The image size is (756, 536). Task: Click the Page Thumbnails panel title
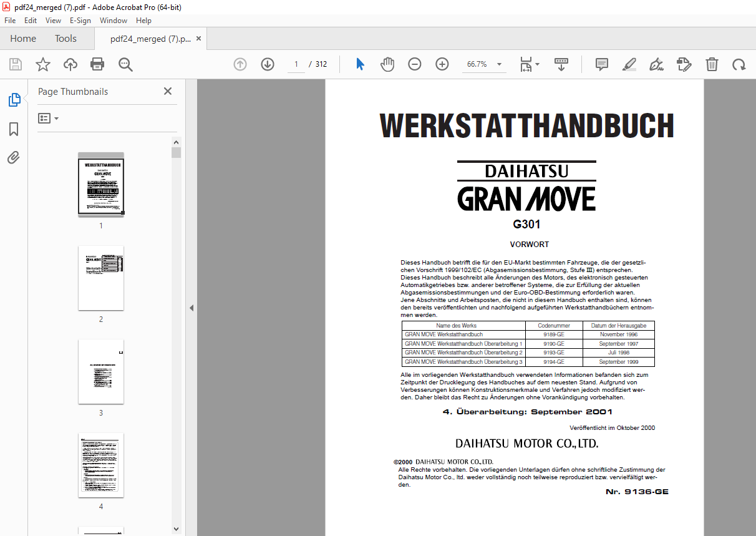pos(73,92)
